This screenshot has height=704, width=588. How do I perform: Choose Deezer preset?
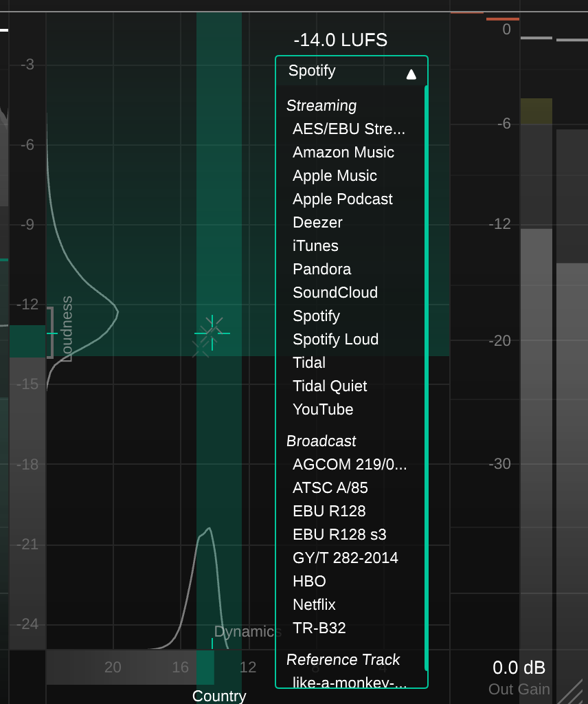click(x=317, y=222)
